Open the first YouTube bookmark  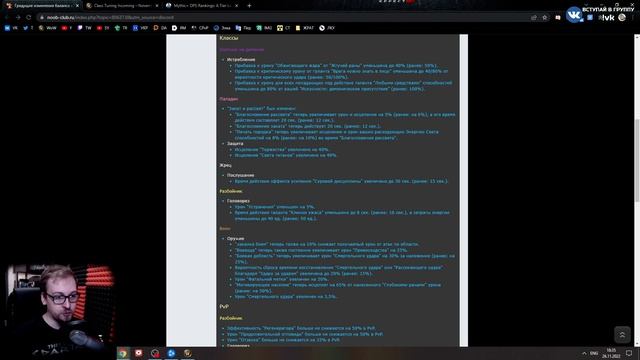67,28
